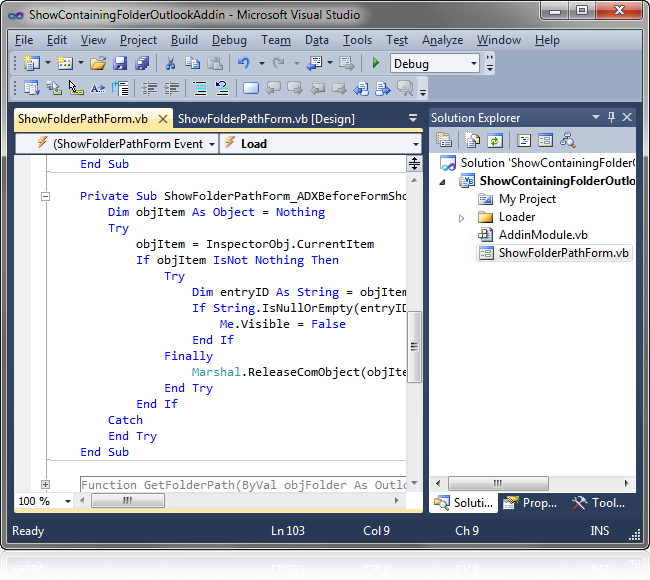Open the Undo history dropdown arrow
Image resolution: width=650 pixels, height=580 pixels.
click(x=262, y=63)
